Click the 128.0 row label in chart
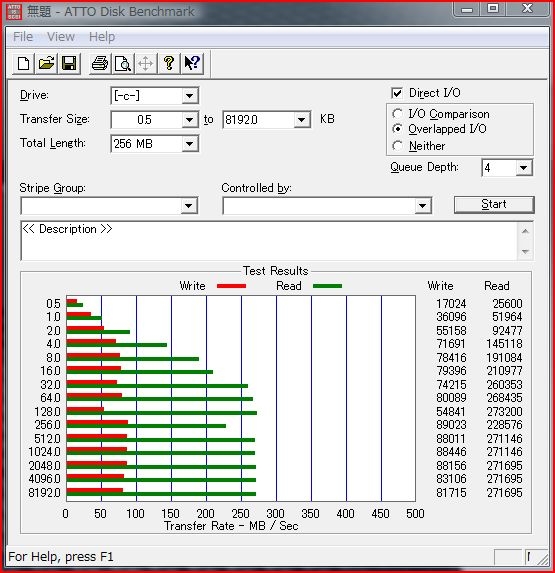 [47, 411]
